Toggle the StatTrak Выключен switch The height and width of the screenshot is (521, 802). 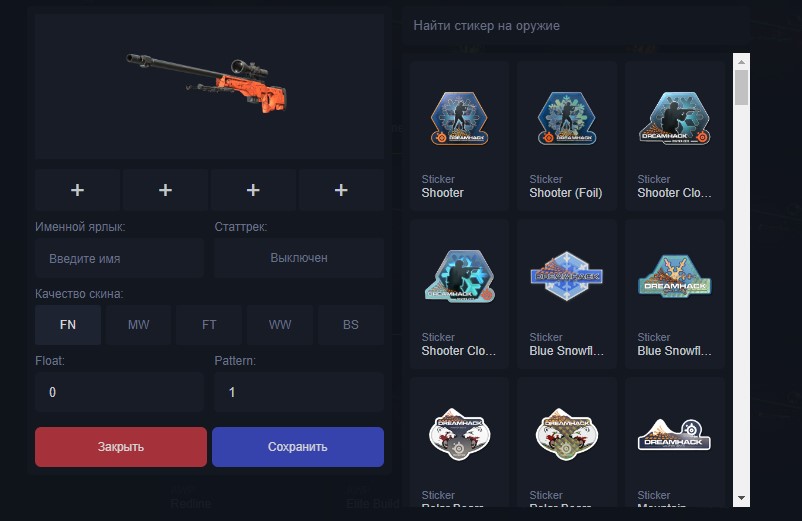click(x=299, y=258)
